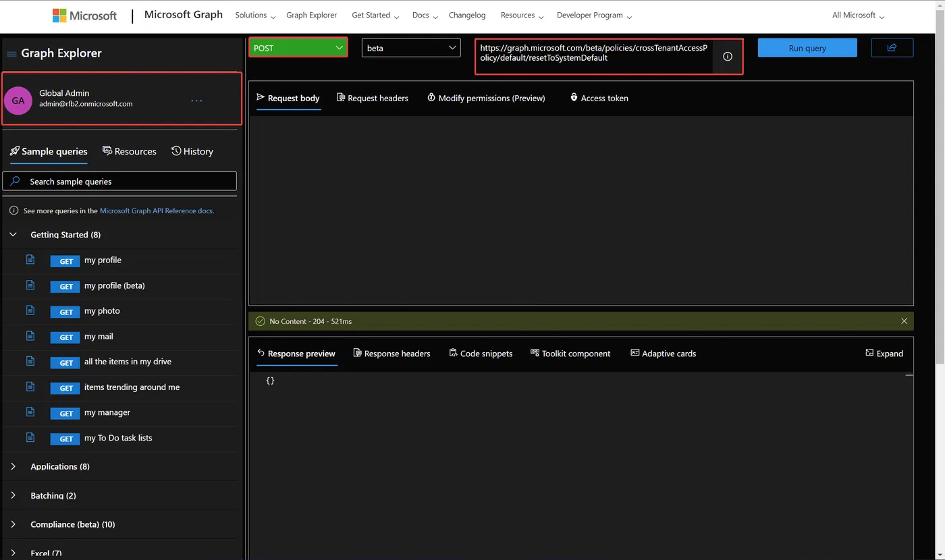Click the document icon beside my photo
Image resolution: width=945 pixels, height=560 pixels.
pyautogui.click(x=30, y=310)
